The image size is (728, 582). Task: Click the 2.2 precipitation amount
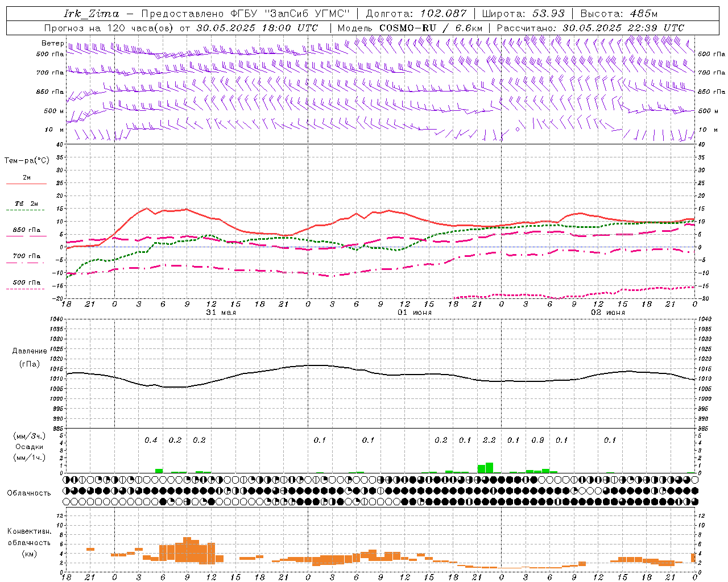[489, 440]
